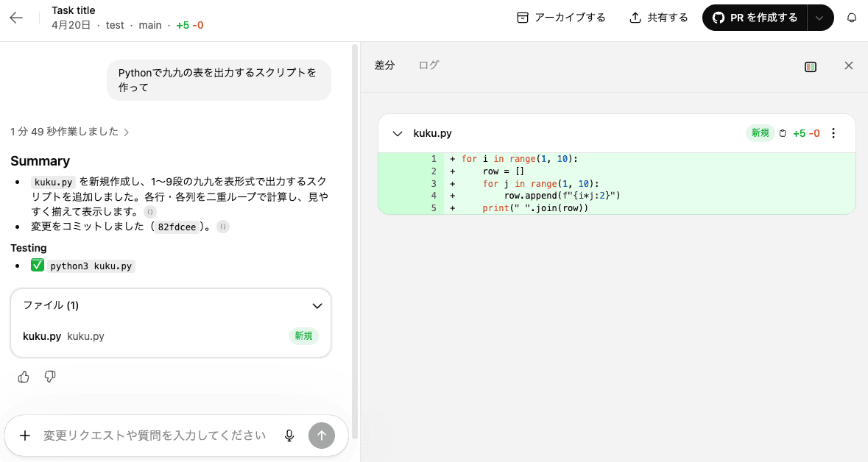Image resolution: width=868 pixels, height=462 pixels.
Task: Expand the 1分49秒作業しました work details
Action: [x=70, y=132]
